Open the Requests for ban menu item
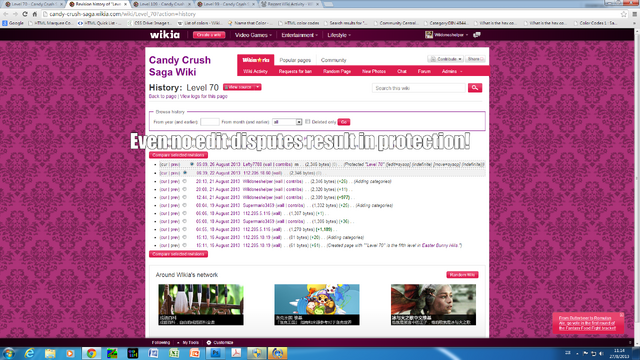Viewport: 640px width, 360px height. click(x=295, y=71)
